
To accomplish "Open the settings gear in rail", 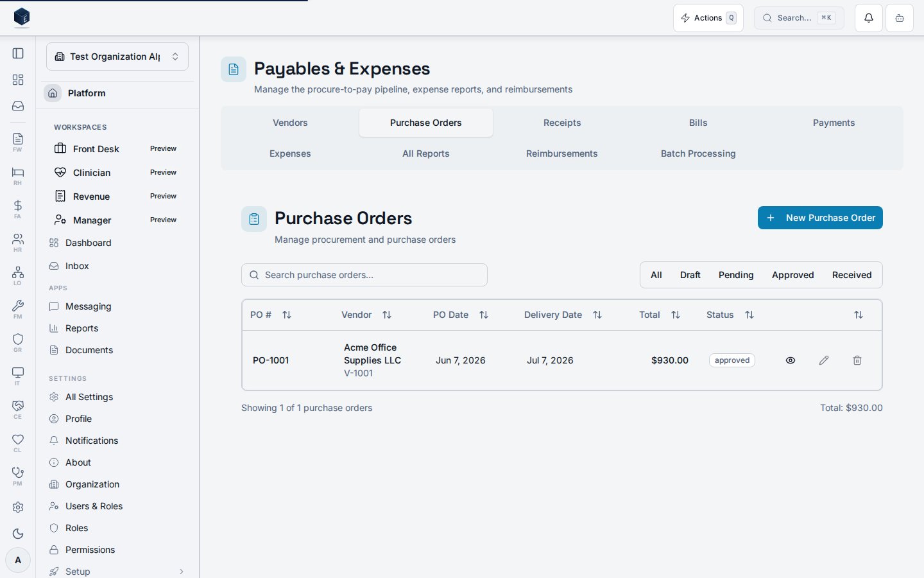I will pyautogui.click(x=18, y=507).
